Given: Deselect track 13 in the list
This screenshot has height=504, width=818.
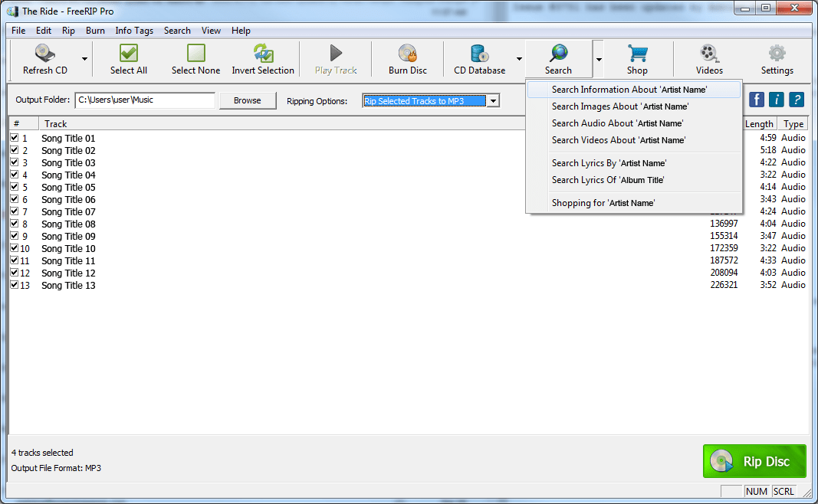Looking at the screenshot, I should (x=14, y=285).
